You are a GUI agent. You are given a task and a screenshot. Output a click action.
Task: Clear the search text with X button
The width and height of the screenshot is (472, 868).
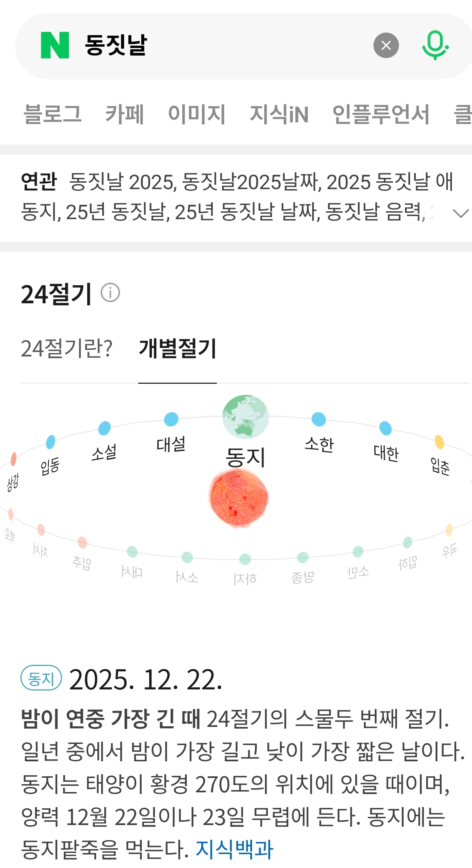(x=386, y=45)
